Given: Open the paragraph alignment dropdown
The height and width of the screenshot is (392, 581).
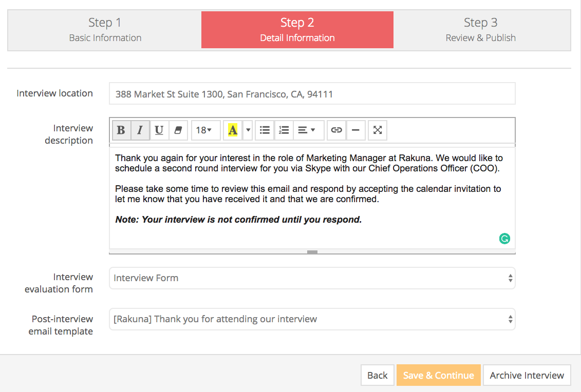Looking at the screenshot, I should point(308,130).
